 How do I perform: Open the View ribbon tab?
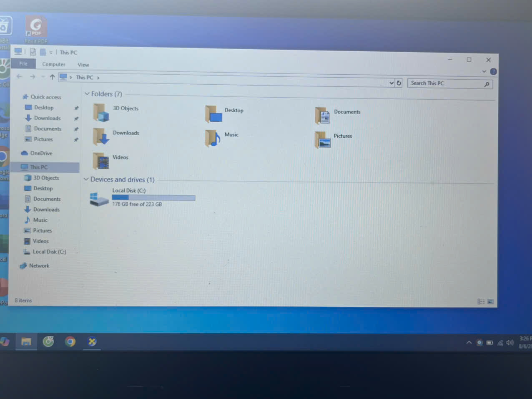tap(83, 65)
